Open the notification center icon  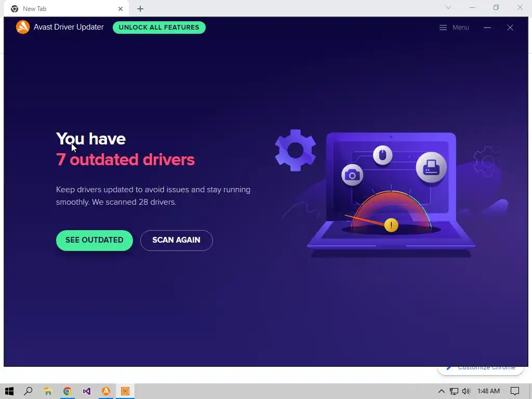point(515,391)
